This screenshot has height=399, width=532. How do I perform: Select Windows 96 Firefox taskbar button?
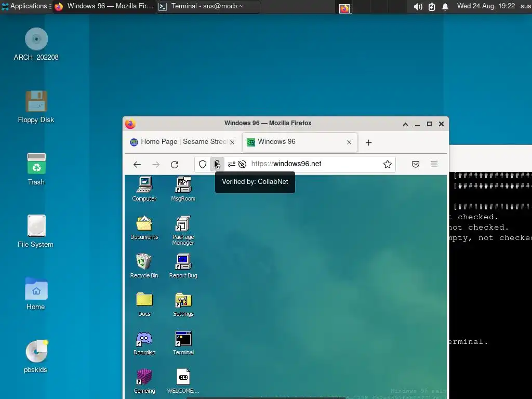pos(104,6)
